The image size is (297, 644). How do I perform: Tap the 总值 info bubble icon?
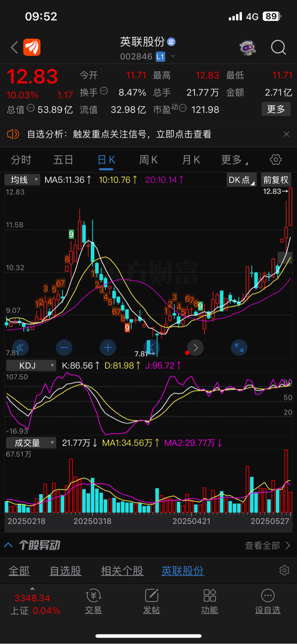[31, 108]
